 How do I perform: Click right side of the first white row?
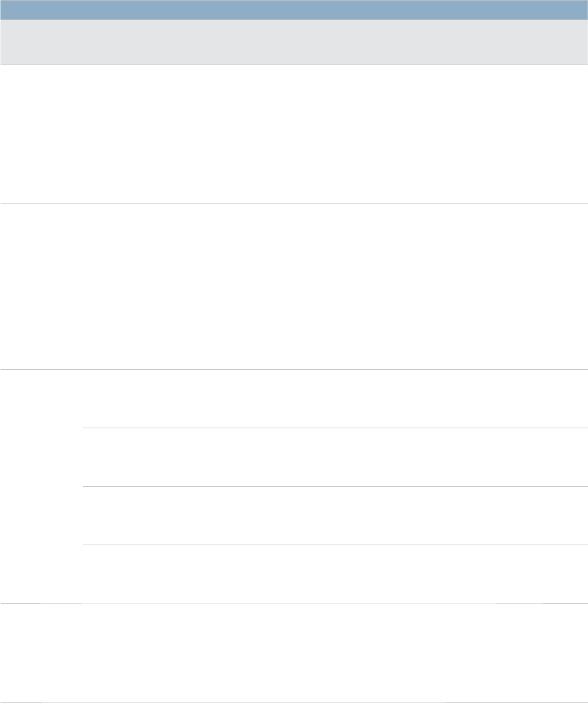click(x=548, y=134)
